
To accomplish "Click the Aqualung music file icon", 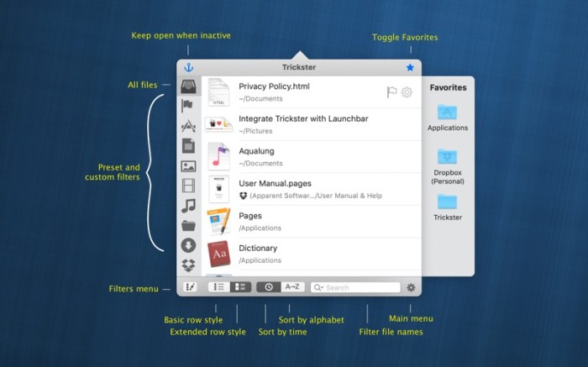I will [219, 157].
